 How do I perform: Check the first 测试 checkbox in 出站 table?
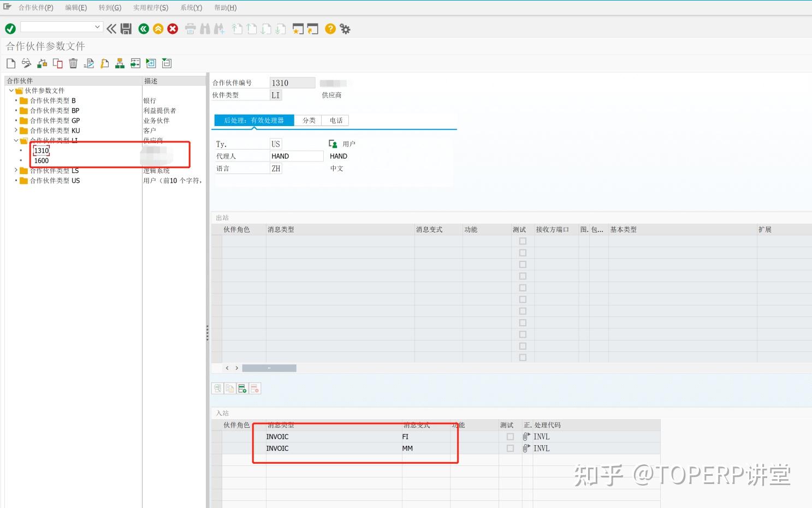pos(523,241)
